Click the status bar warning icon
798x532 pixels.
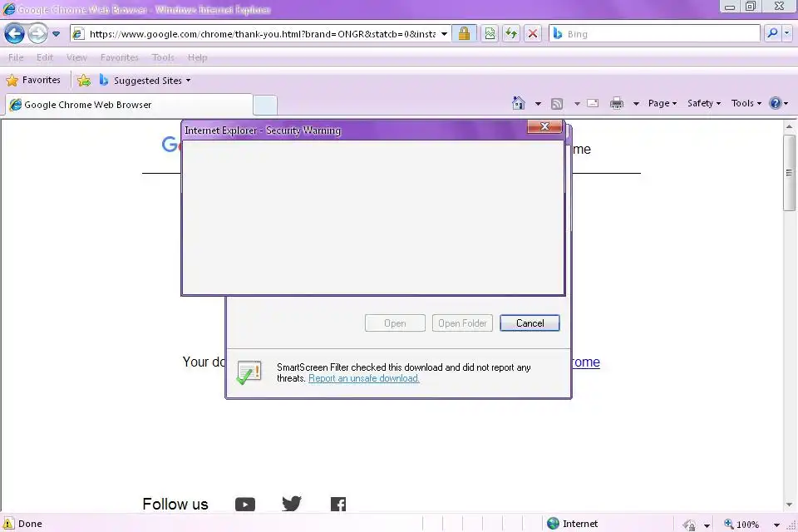coord(8,524)
